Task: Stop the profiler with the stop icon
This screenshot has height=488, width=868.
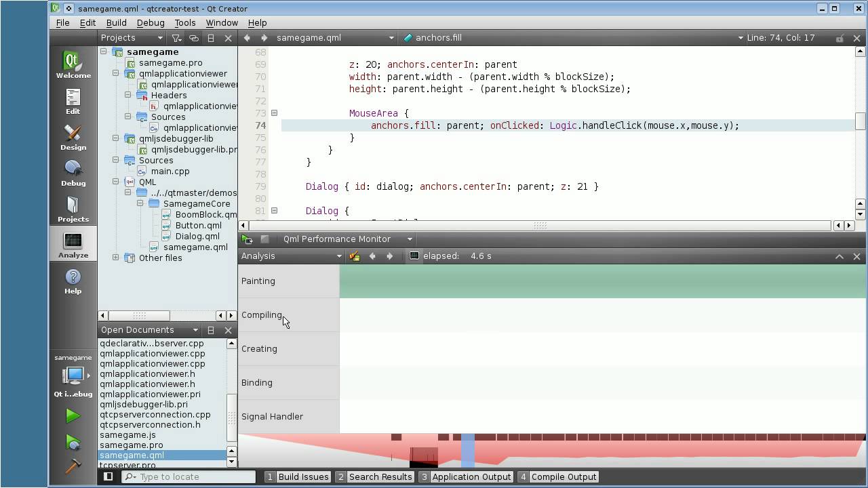Action: click(x=265, y=239)
